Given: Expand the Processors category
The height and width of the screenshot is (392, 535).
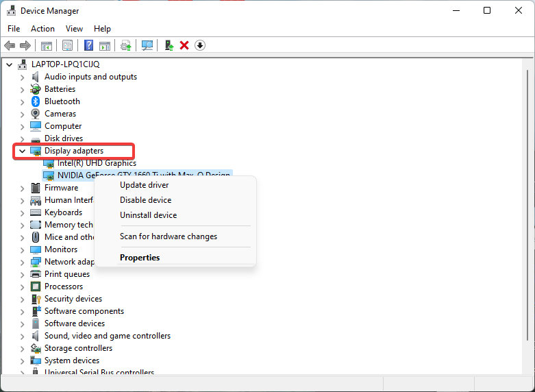Looking at the screenshot, I should [22, 287].
